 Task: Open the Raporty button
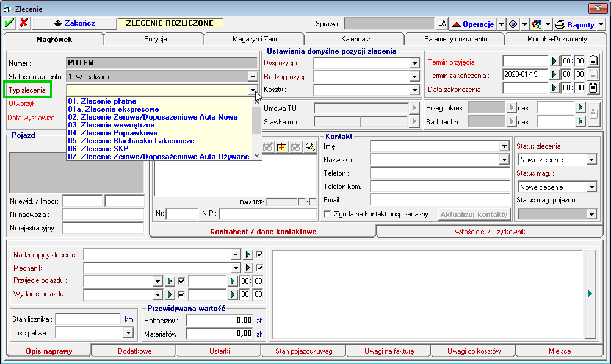click(575, 24)
